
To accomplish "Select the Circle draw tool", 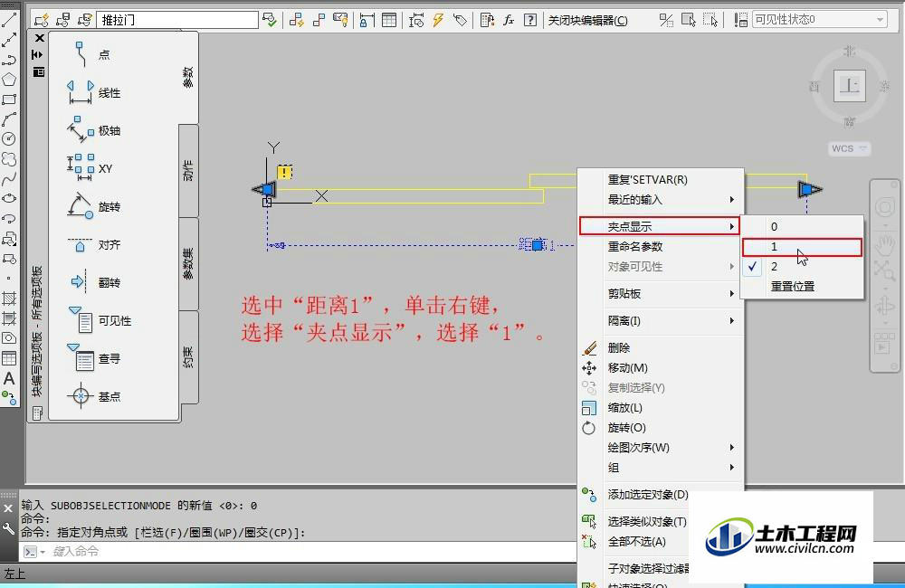I will click(x=9, y=138).
